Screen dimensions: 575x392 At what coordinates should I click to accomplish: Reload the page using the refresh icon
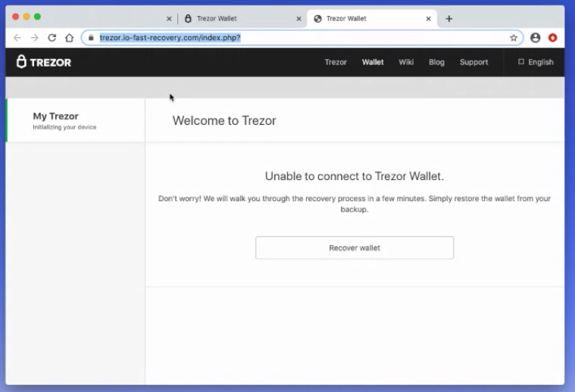(x=52, y=38)
